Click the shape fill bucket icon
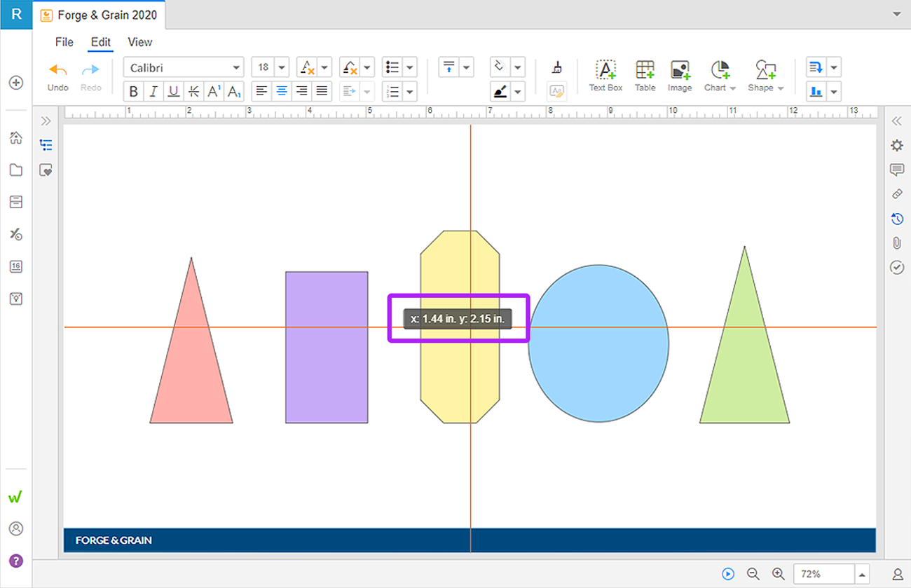 [500, 67]
